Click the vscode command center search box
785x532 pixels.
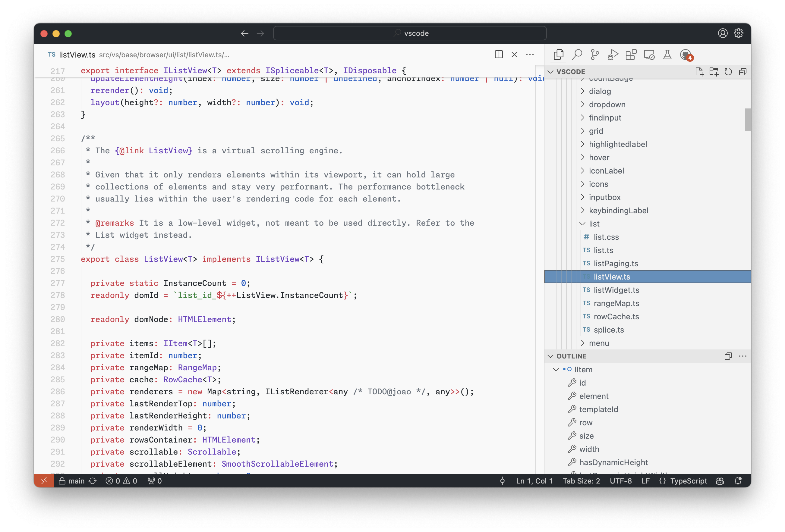tap(410, 33)
